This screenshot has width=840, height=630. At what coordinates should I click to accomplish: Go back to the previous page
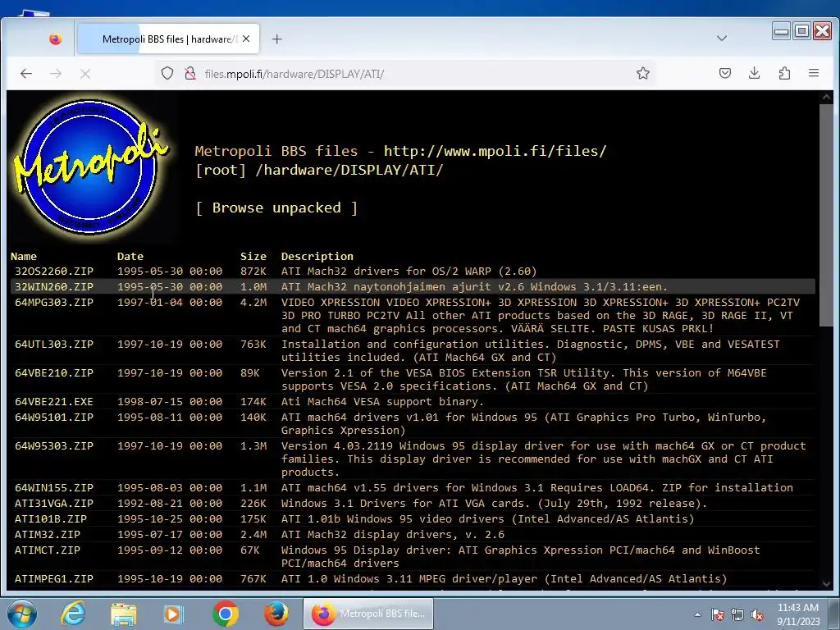click(x=25, y=73)
